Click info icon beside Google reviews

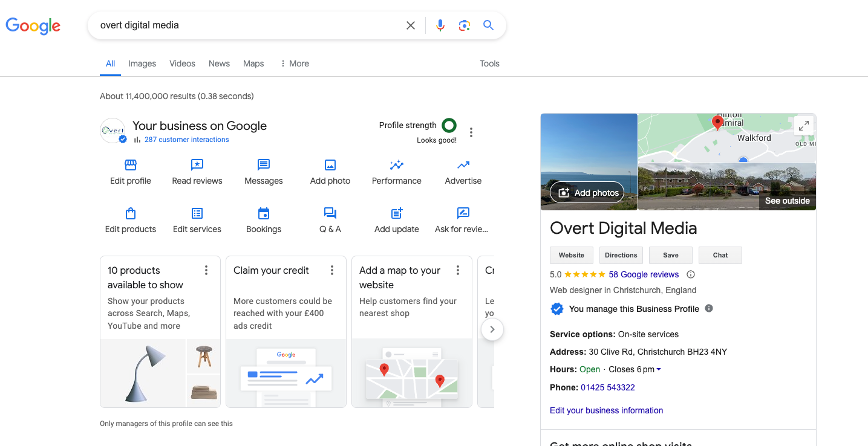tap(691, 274)
